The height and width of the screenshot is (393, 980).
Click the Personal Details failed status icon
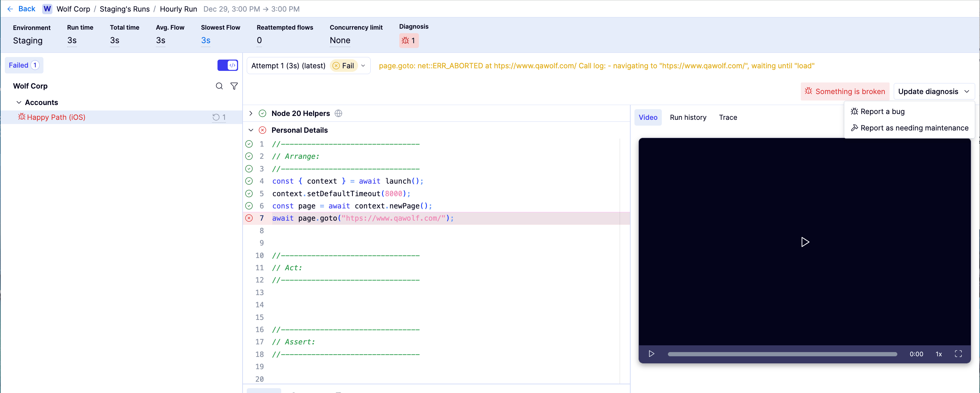point(263,130)
